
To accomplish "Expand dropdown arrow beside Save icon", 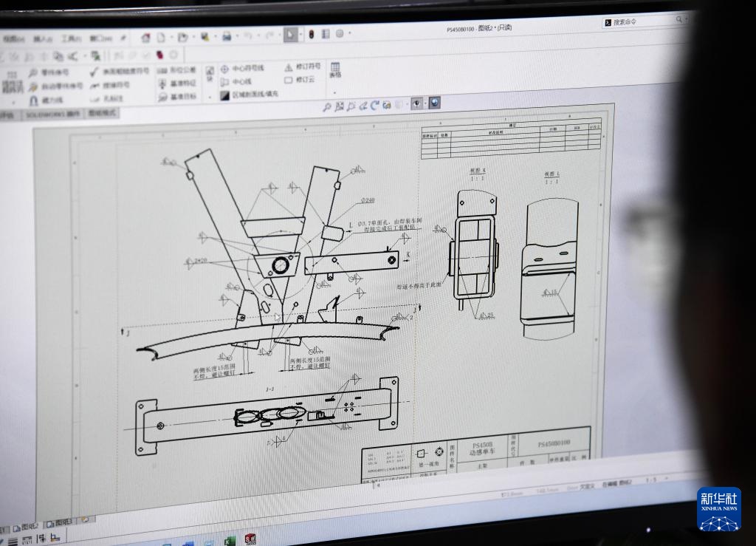I will click(214, 36).
